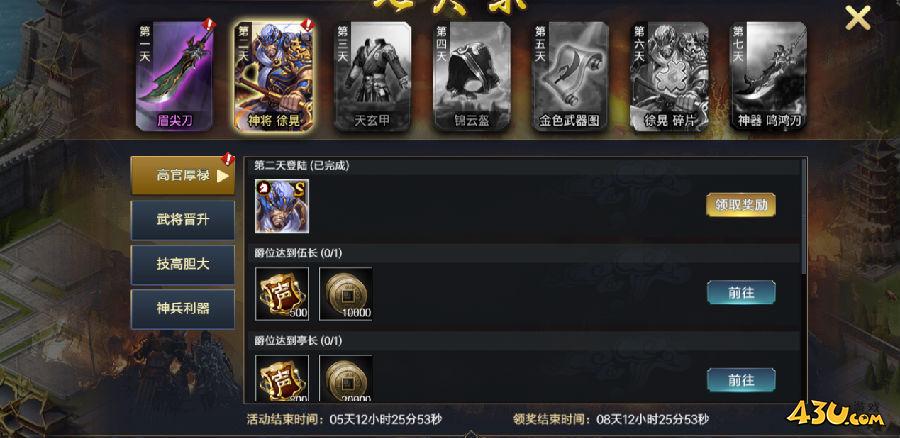Switch to the 高官厚禄 tab
The width and height of the screenshot is (900, 438).
[x=183, y=175]
